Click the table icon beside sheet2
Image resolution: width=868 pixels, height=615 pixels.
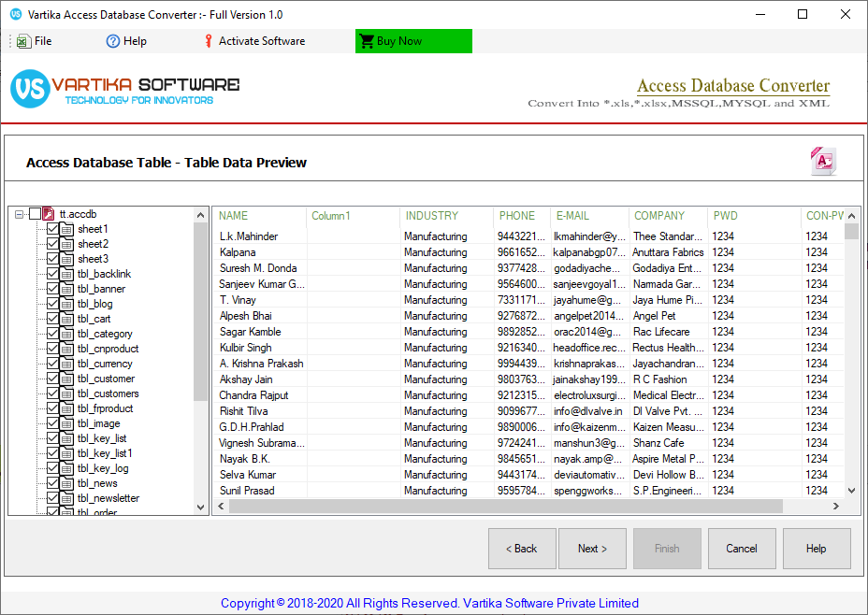(x=67, y=244)
